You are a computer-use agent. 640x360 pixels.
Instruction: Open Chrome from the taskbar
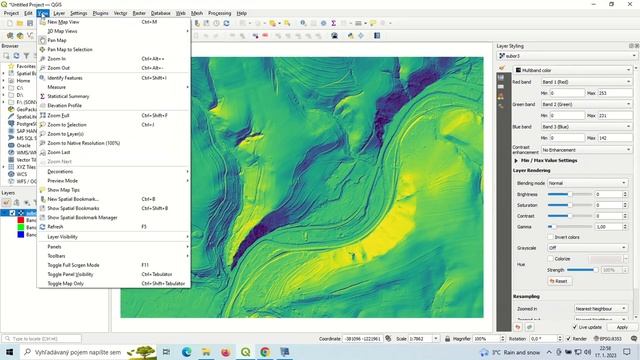pos(265,352)
